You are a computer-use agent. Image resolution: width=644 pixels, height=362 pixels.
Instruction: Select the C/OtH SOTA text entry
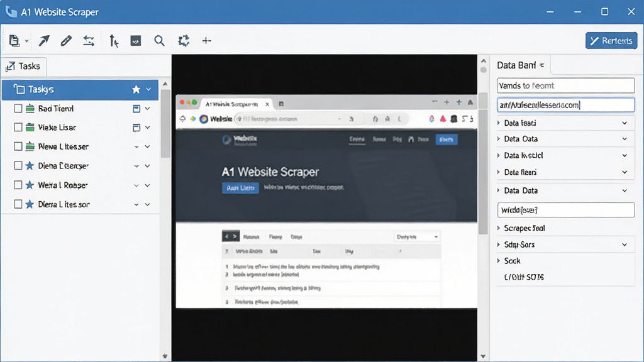click(x=524, y=277)
